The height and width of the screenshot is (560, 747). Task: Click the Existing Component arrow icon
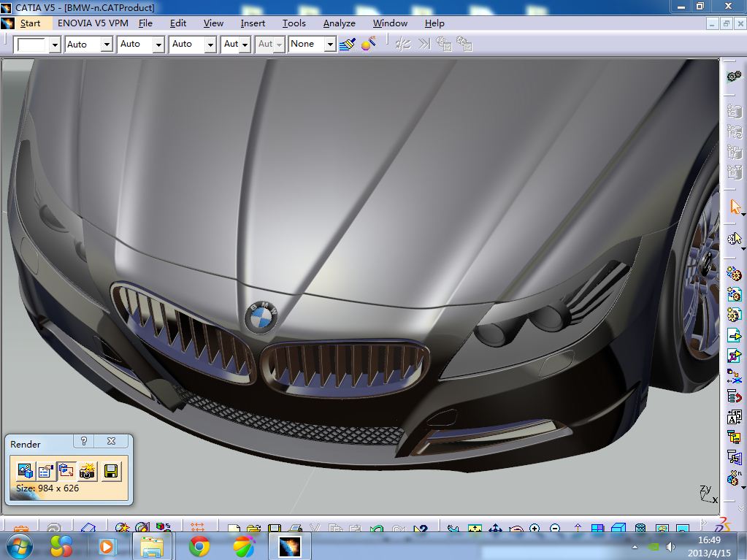(x=734, y=335)
